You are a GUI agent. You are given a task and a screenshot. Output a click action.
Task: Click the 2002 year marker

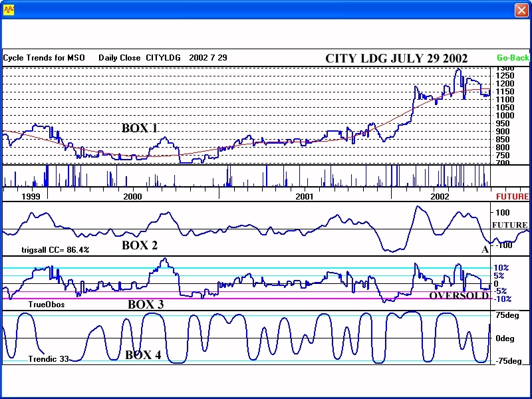click(440, 197)
